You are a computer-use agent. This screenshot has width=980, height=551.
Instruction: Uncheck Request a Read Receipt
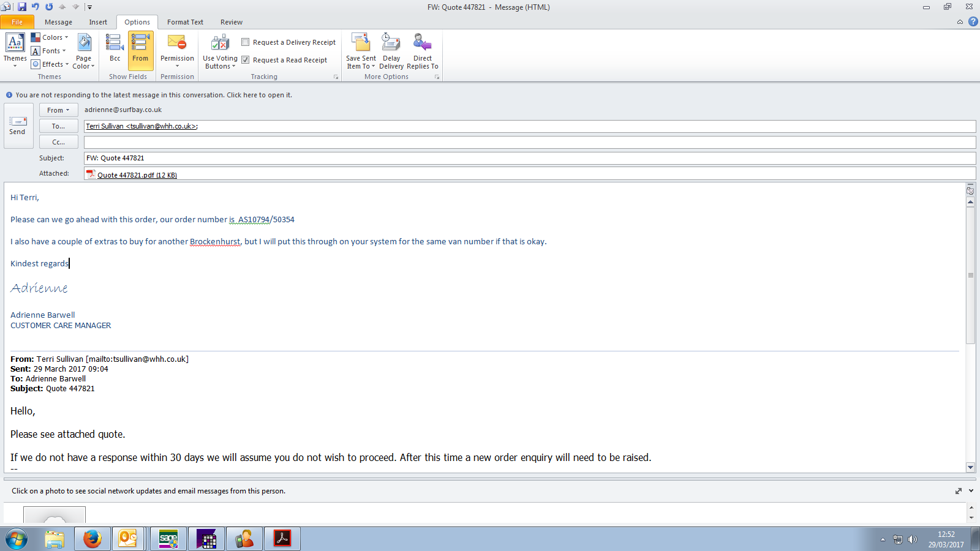click(246, 60)
